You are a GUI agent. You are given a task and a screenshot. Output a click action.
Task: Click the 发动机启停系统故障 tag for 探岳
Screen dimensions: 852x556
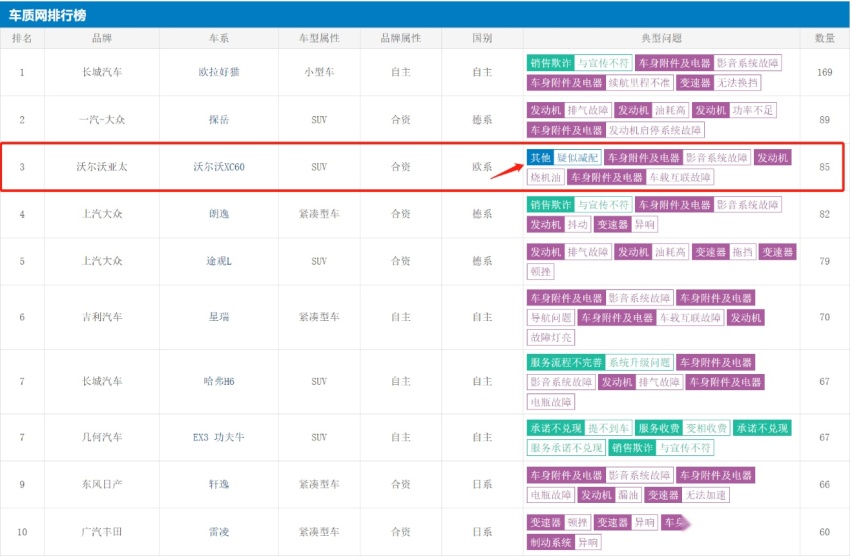pyautogui.click(x=655, y=130)
